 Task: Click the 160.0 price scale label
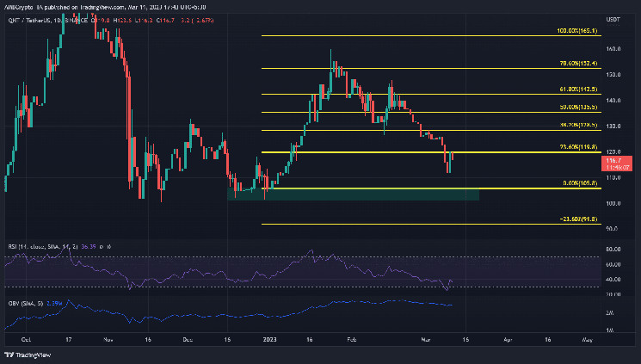(x=613, y=49)
